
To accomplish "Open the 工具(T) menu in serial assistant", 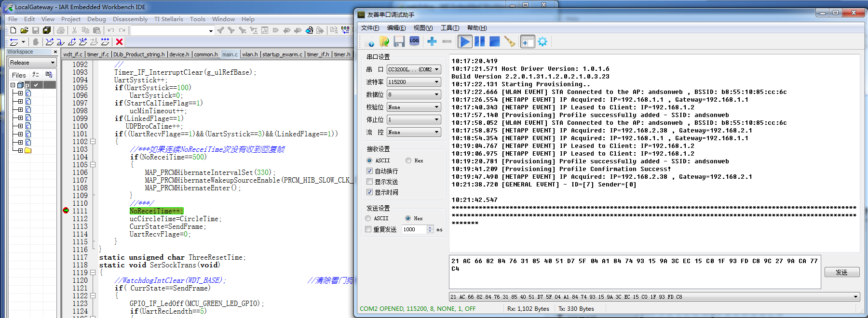I will click(x=449, y=28).
